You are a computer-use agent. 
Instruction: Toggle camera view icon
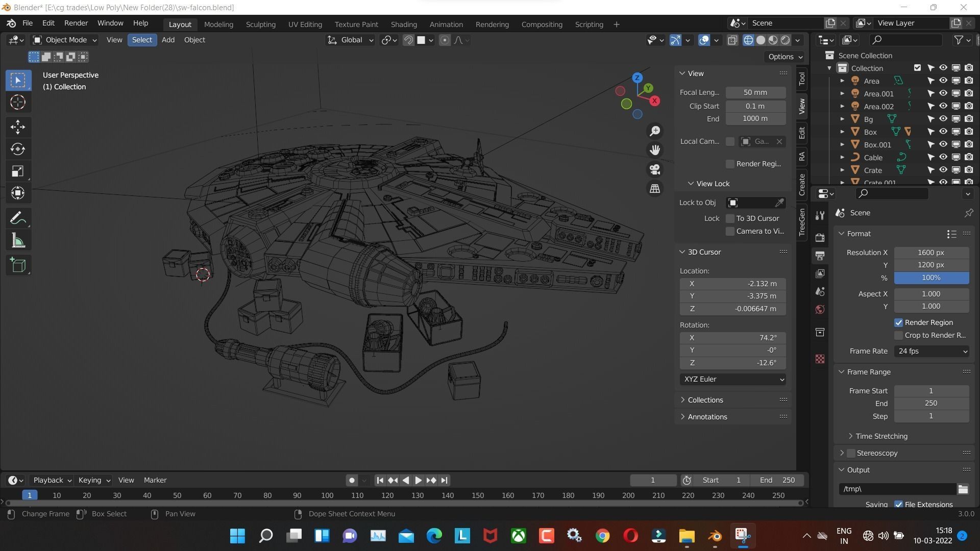pos(655,169)
